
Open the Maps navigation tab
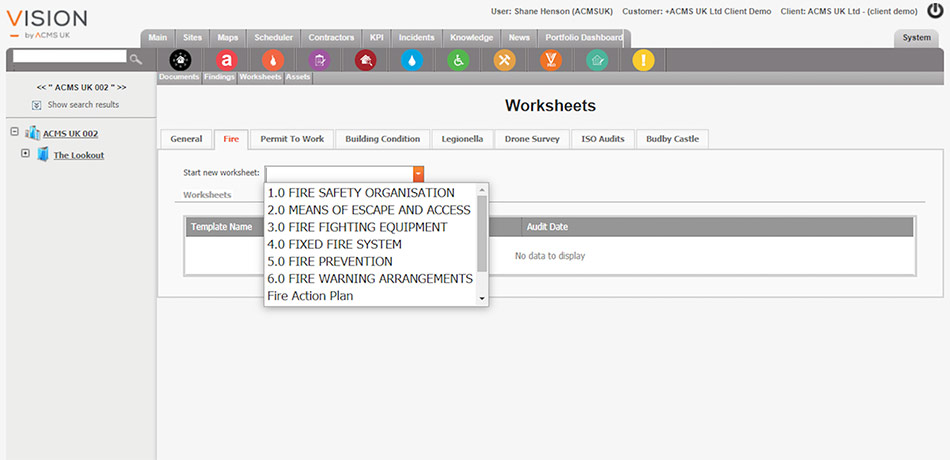(x=228, y=38)
